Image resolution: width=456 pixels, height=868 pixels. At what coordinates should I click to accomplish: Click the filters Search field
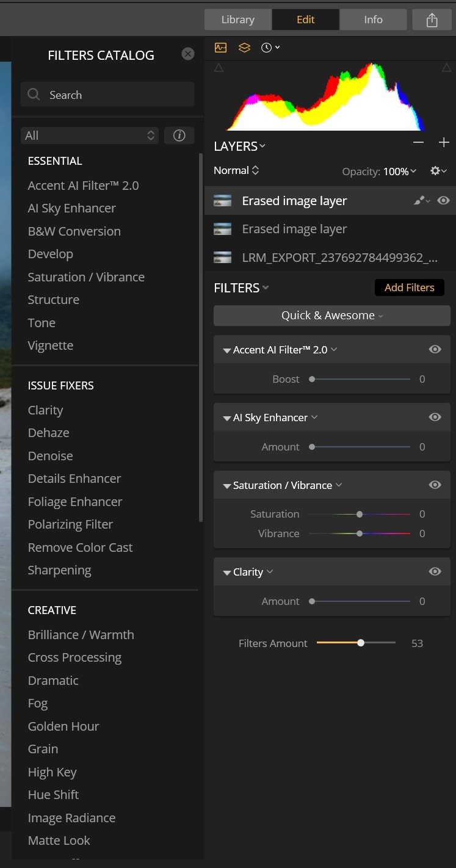coord(107,95)
